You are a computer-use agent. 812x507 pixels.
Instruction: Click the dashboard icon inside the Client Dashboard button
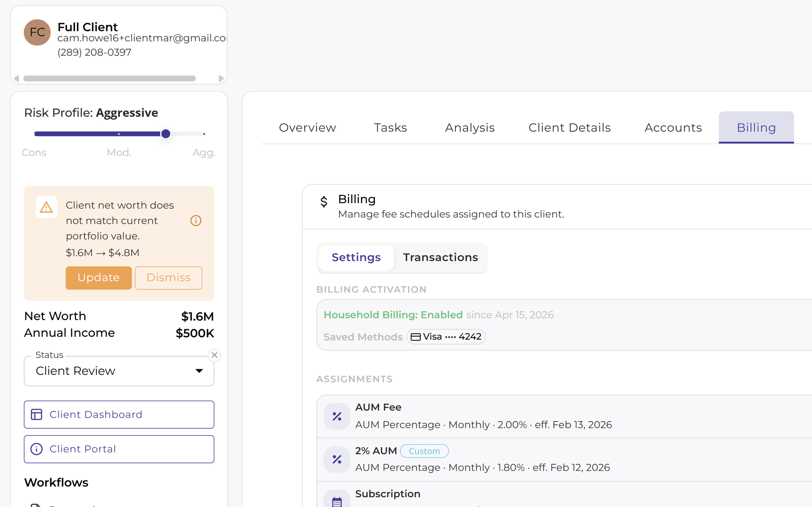click(x=37, y=414)
